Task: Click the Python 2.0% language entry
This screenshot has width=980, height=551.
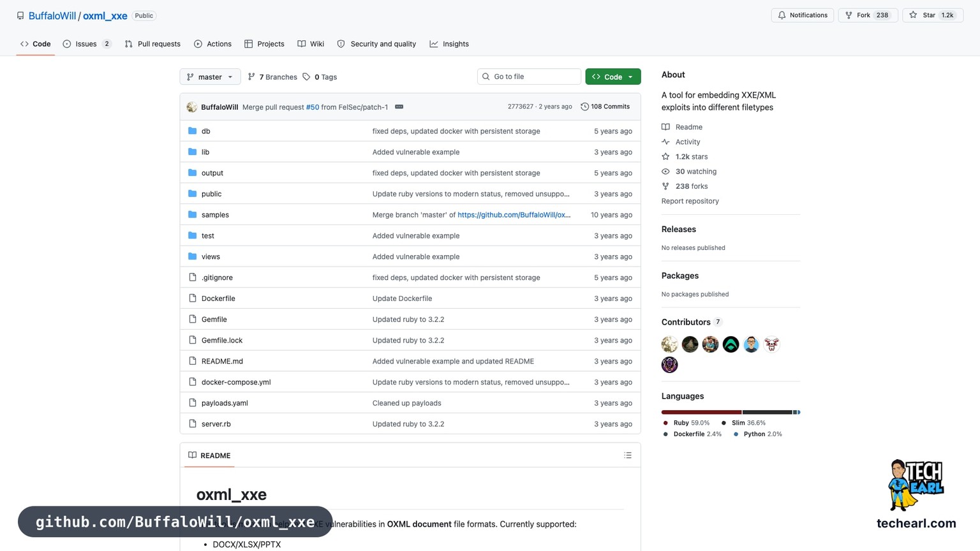Action: click(x=757, y=434)
